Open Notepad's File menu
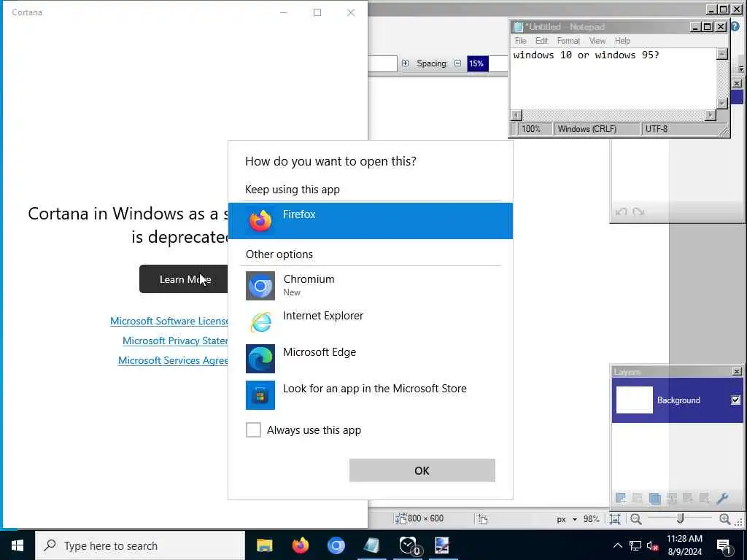This screenshot has width=747, height=560. click(x=520, y=41)
